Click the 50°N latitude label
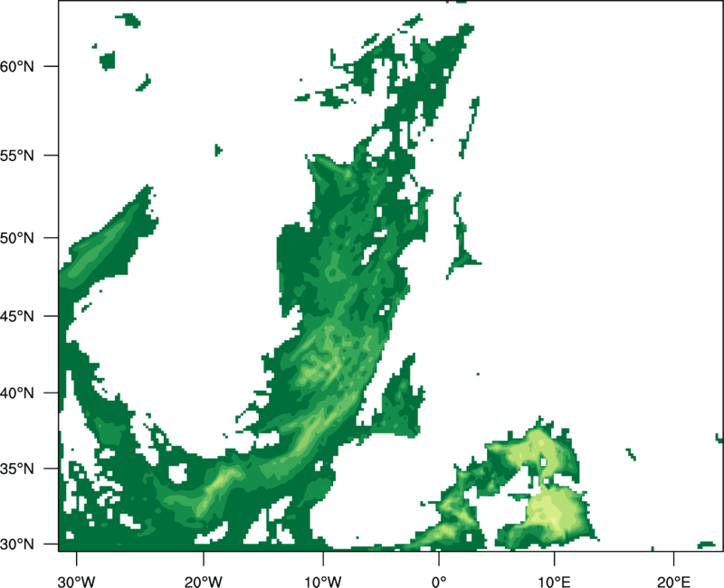 (17, 238)
